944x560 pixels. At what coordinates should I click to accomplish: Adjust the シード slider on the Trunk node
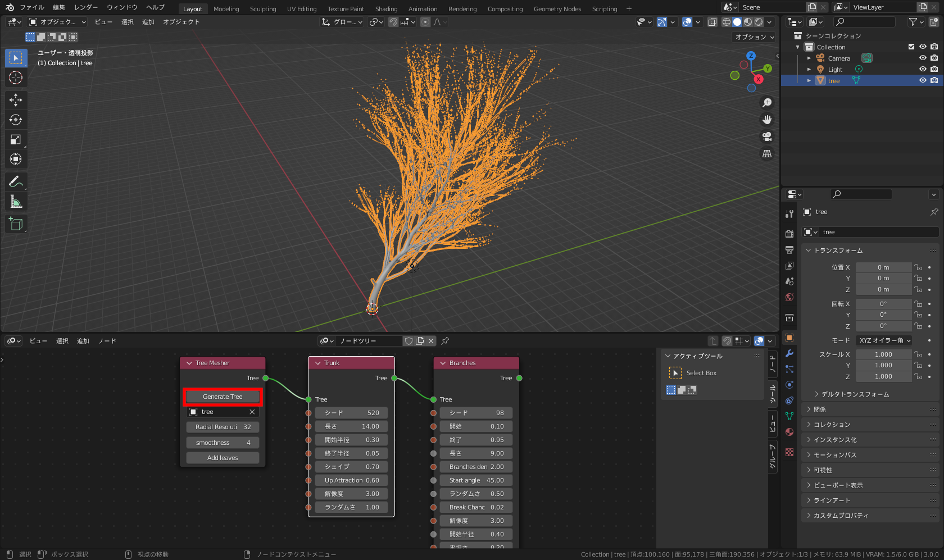351,412
